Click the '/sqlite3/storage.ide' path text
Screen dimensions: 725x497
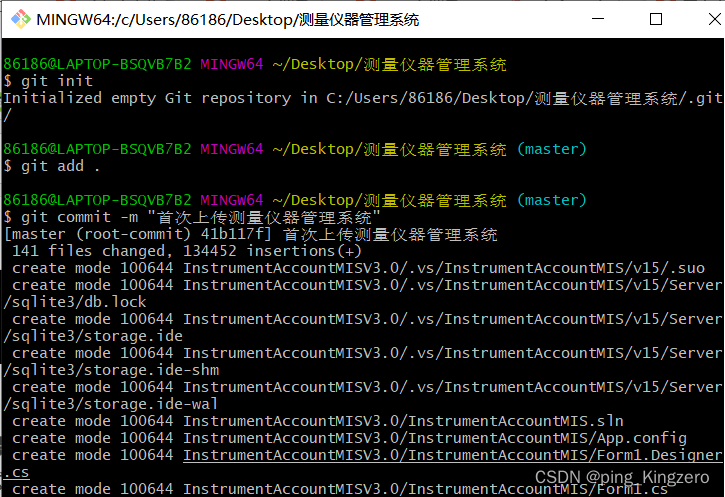93,336
